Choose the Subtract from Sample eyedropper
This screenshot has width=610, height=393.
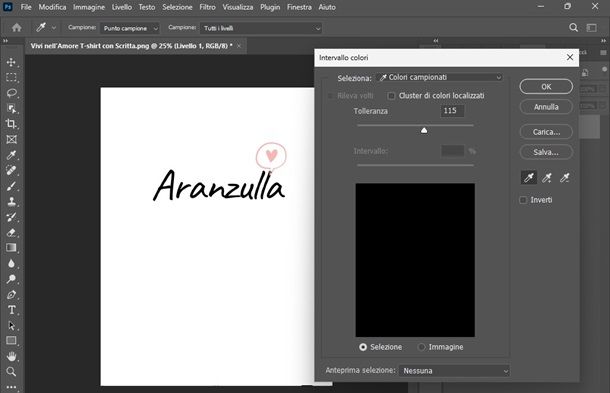(x=565, y=178)
